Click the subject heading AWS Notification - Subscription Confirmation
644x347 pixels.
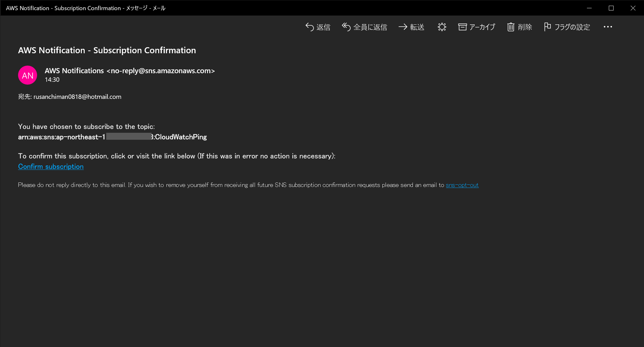point(107,50)
